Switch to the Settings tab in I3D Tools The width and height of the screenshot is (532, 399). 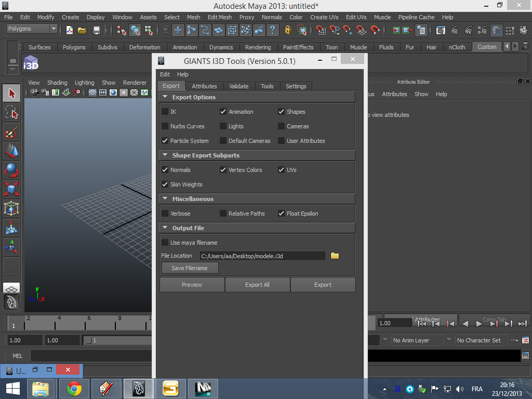coord(296,86)
